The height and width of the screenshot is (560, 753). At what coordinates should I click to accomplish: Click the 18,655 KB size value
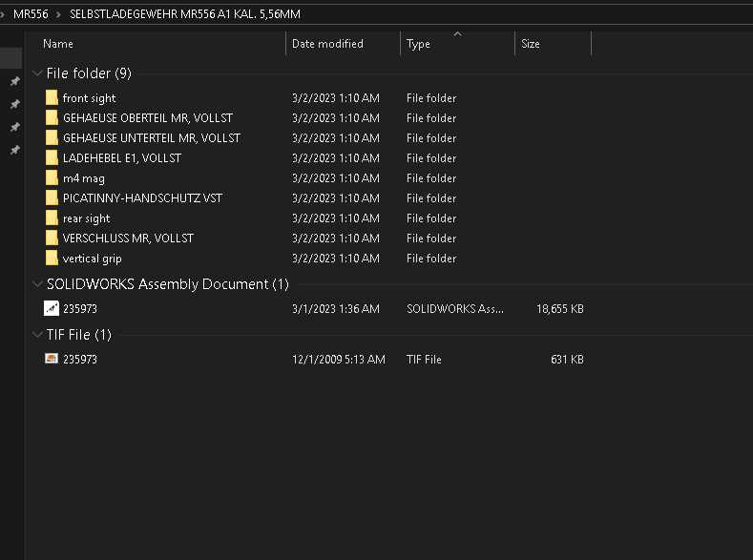(560, 308)
